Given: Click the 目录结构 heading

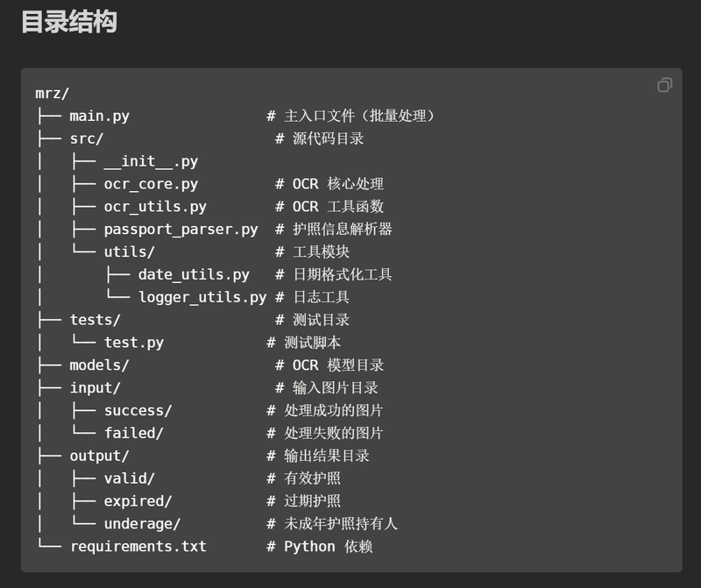Looking at the screenshot, I should pos(68,22).
